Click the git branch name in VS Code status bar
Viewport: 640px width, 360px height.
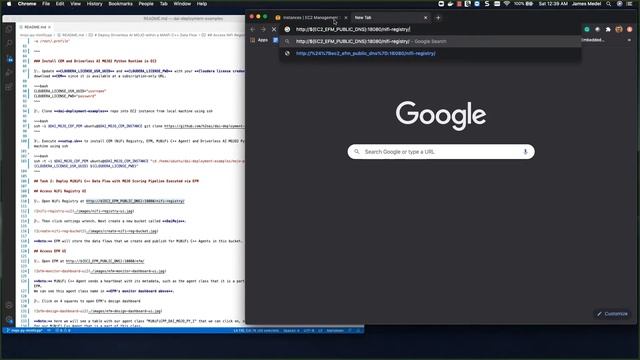coord(24,331)
